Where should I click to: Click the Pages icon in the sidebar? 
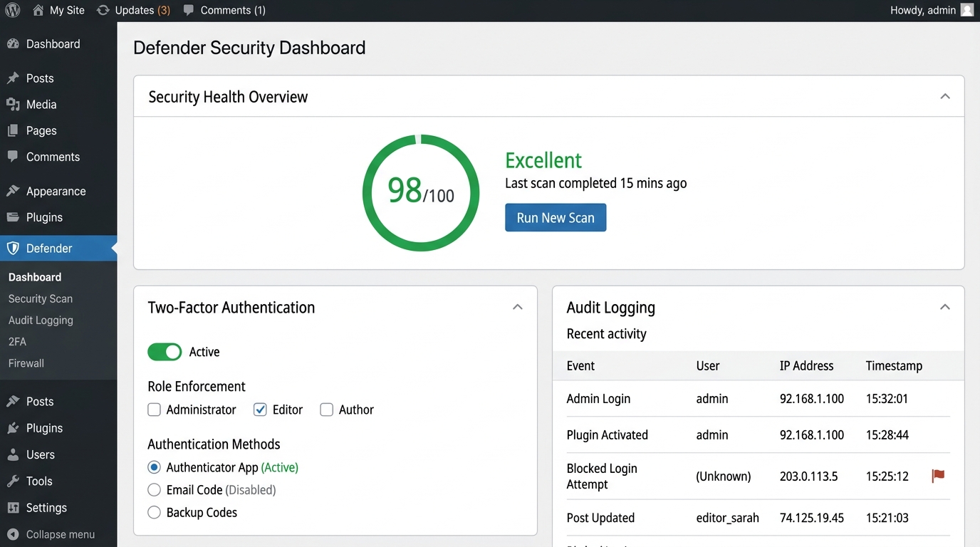12,131
